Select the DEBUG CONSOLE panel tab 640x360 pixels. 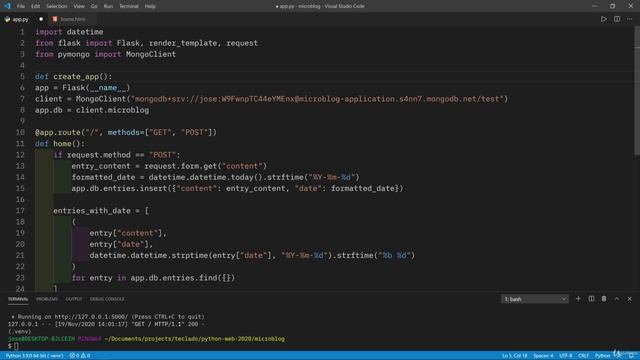[x=107, y=299]
